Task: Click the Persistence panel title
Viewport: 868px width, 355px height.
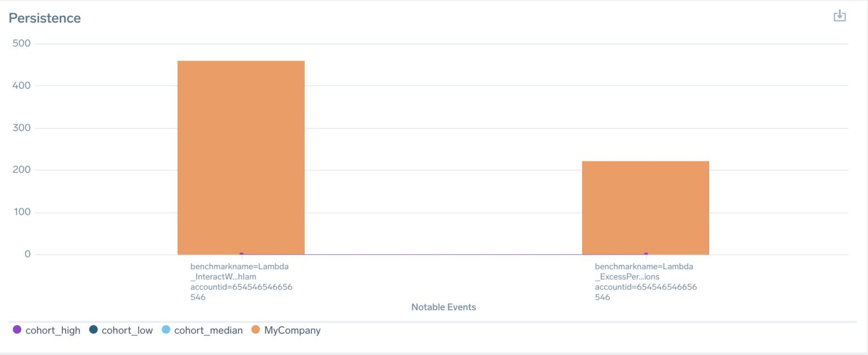Action: [x=45, y=18]
